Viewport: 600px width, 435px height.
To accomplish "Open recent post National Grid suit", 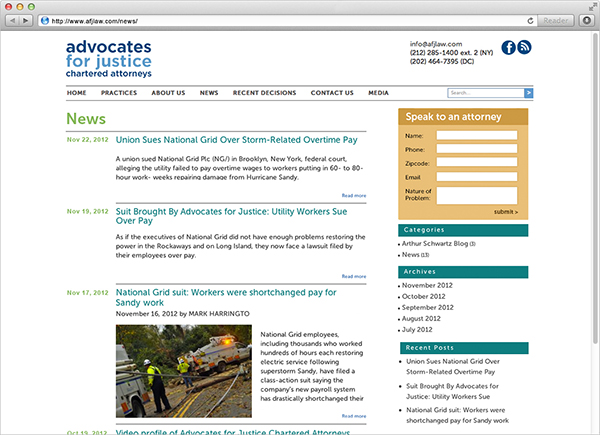I will click(457, 415).
